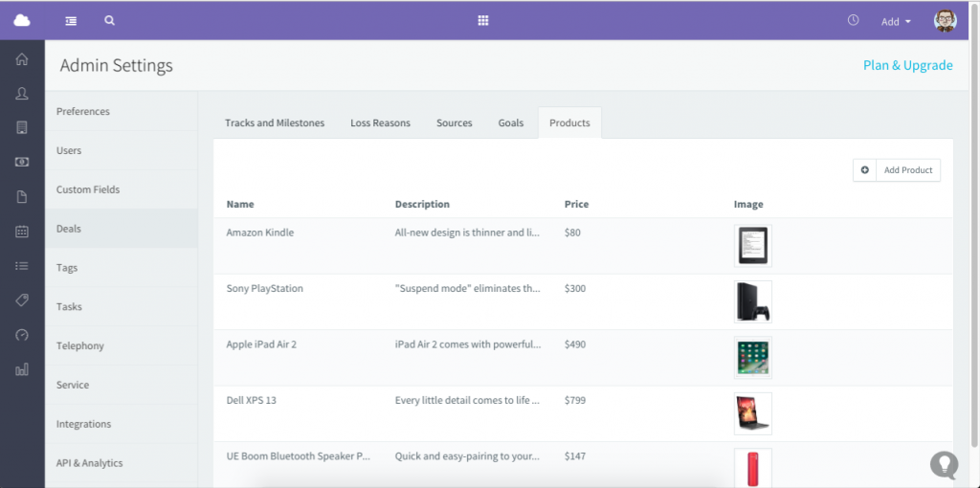Click the plus icon beside Add Product
This screenshot has width=980, height=488.
tap(864, 170)
